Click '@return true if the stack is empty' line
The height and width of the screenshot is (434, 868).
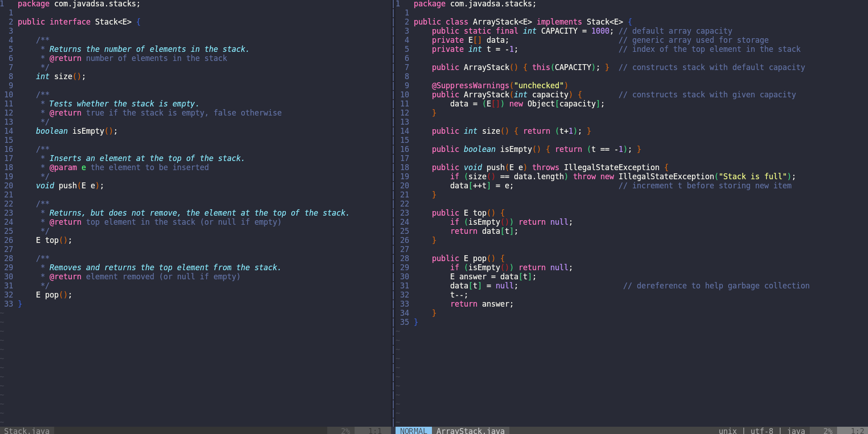[166, 113]
